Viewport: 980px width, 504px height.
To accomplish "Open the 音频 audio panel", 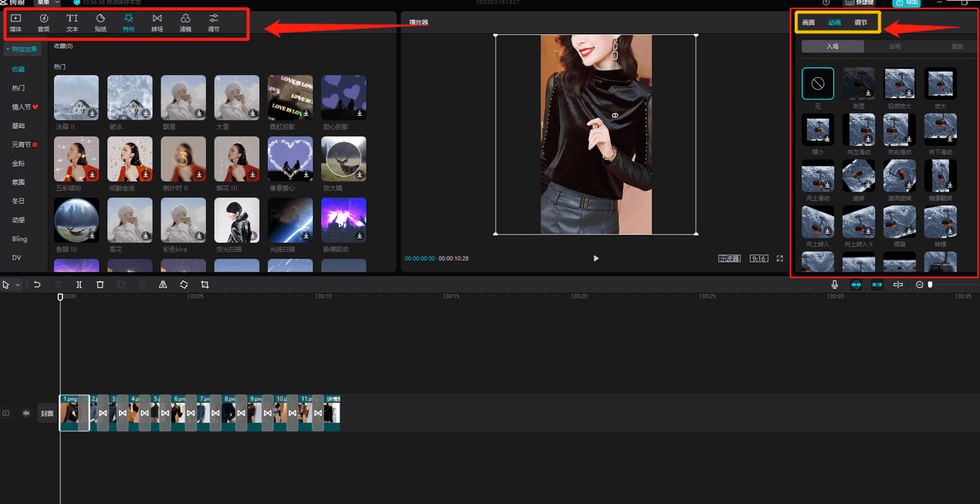I will 43,22.
